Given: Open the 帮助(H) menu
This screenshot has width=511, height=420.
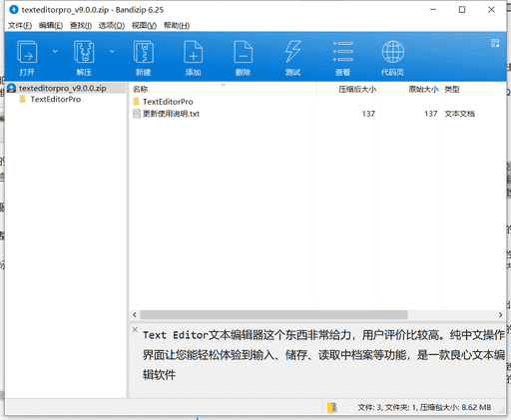Looking at the screenshot, I should click(177, 26).
